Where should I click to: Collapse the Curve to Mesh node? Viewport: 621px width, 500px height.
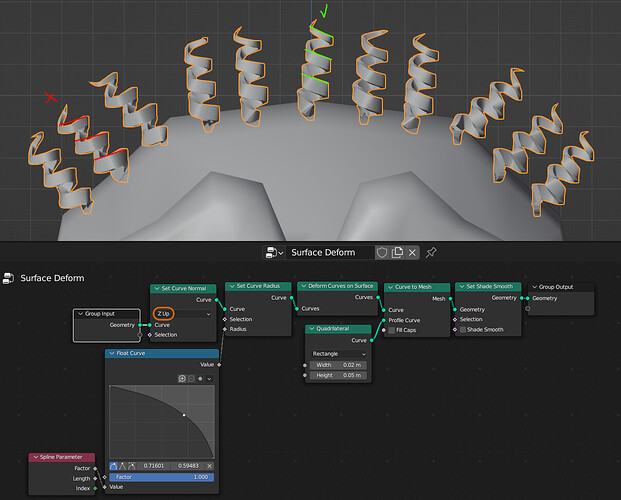click(x=391, y=287)
